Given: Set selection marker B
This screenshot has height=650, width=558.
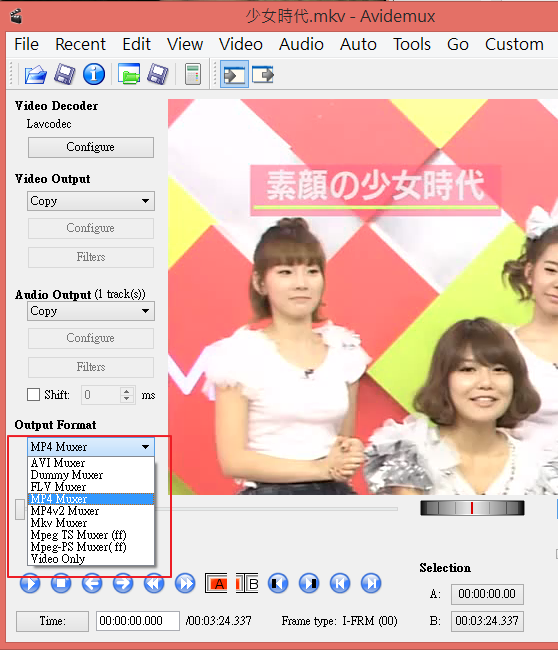Looking at the screenshot, I should pyautogui.click(x=247, y=584).
